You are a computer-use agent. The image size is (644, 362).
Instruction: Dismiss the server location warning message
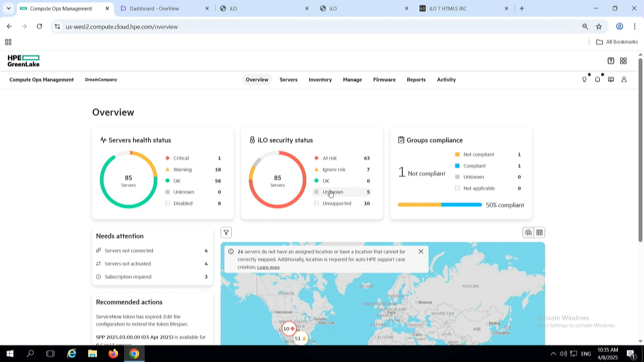point(421,251)
